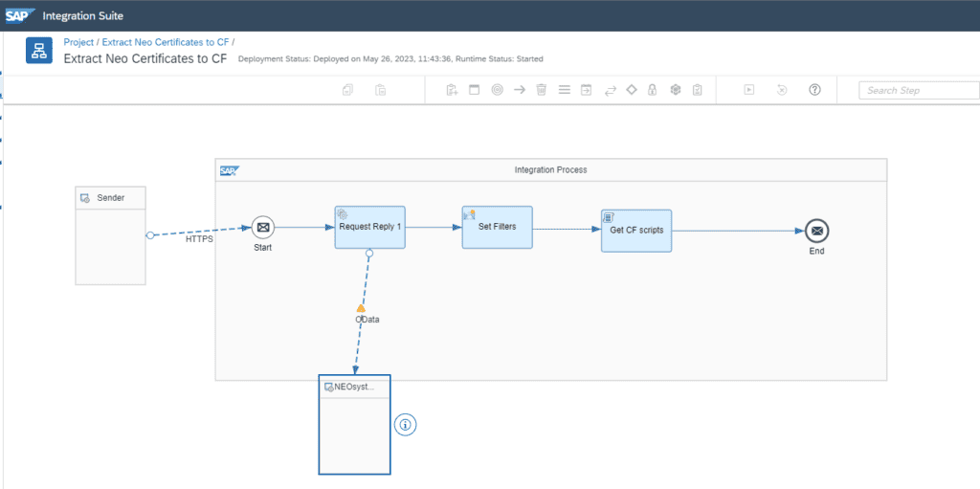
Task: Select the routing diamond icon
Action: click(632, 90)
